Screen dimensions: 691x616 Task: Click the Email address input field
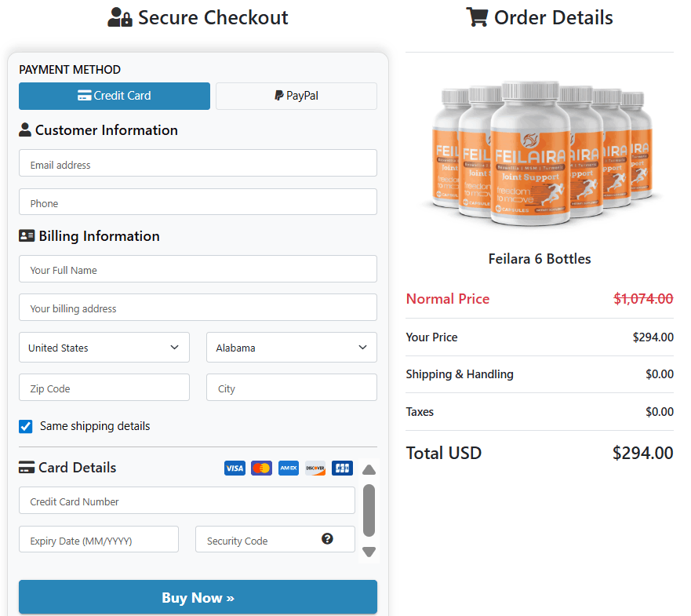(x=197, y=163)
